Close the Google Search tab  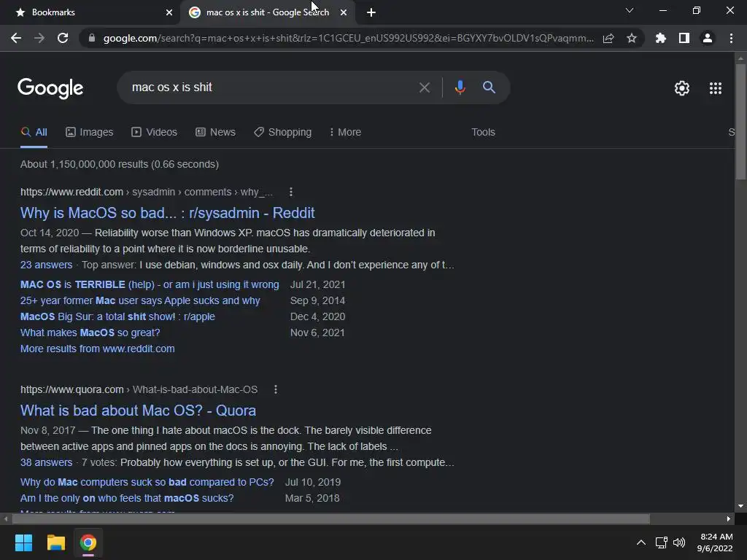click(344, 12)
